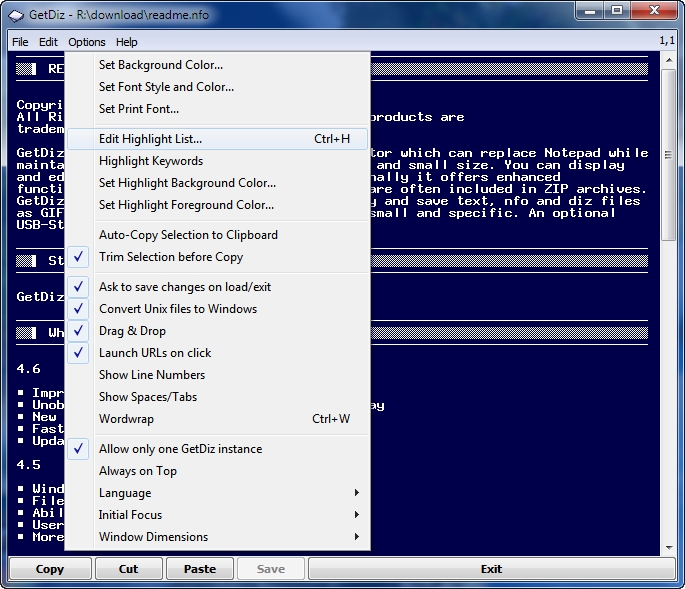Select Set Background Color option
Viewport: 685px width, 589px height.
click(160, 65)
